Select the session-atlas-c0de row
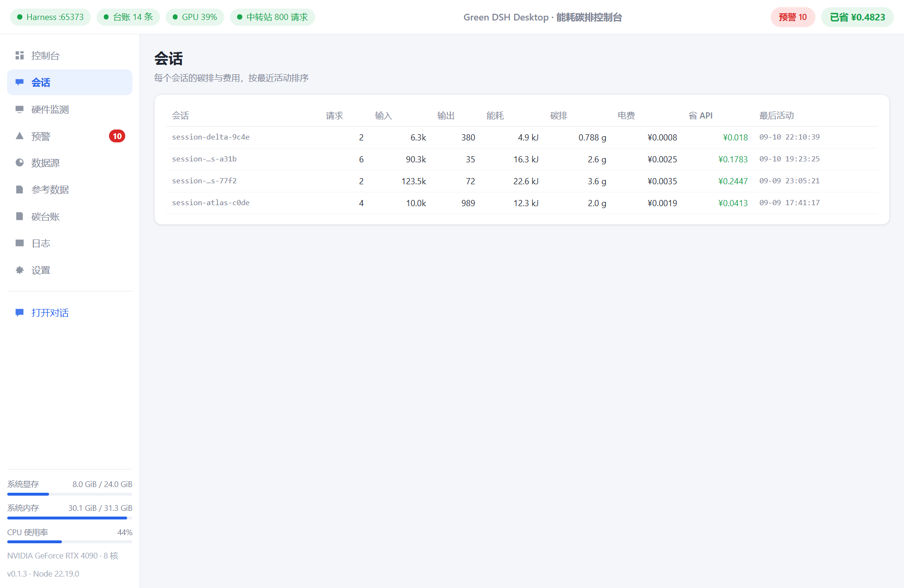 coord(522,203)
